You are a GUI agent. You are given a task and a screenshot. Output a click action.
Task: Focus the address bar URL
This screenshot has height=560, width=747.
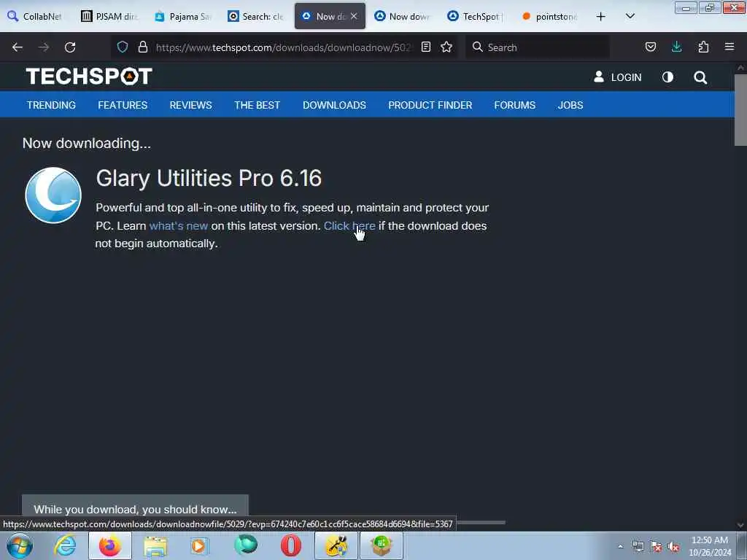282,47
